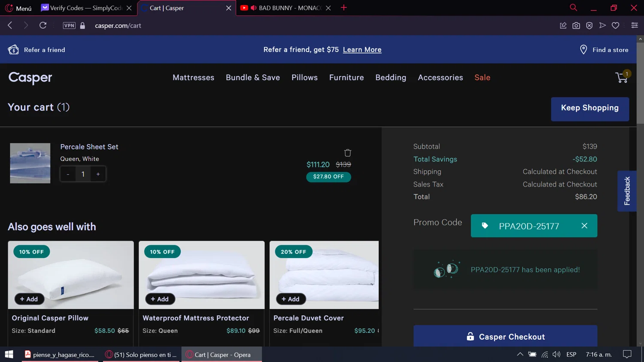Screen dimensions: 644x362
Task: Increase Percale Sheet Set quantity
Action: [98, 174]
